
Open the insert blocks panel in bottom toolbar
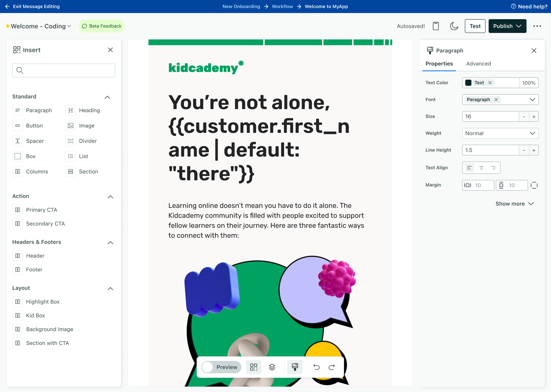click(253, 367)
